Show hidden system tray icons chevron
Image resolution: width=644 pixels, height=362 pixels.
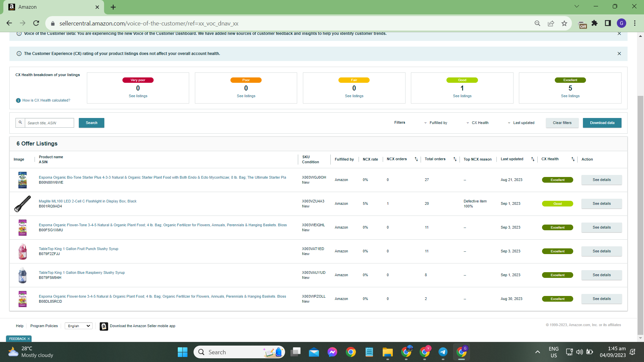point(537,352)
